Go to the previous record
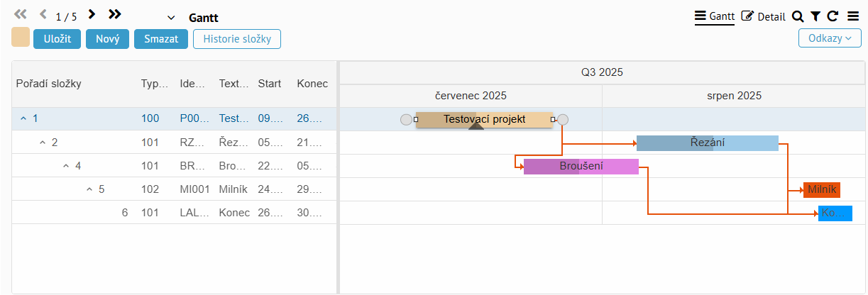 43,15
